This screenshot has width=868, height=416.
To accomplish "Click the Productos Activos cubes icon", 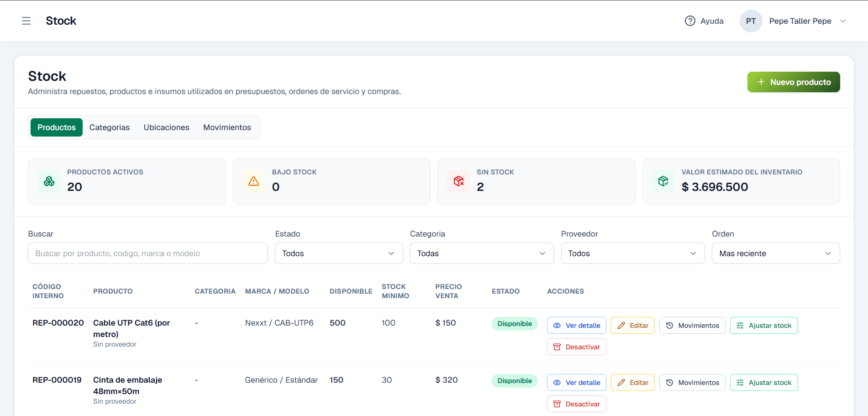I will [49, 181].
